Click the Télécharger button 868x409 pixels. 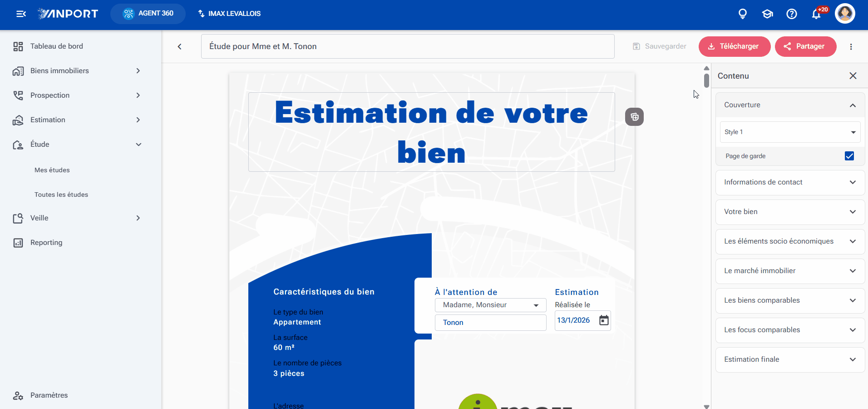tap(735, 46)
